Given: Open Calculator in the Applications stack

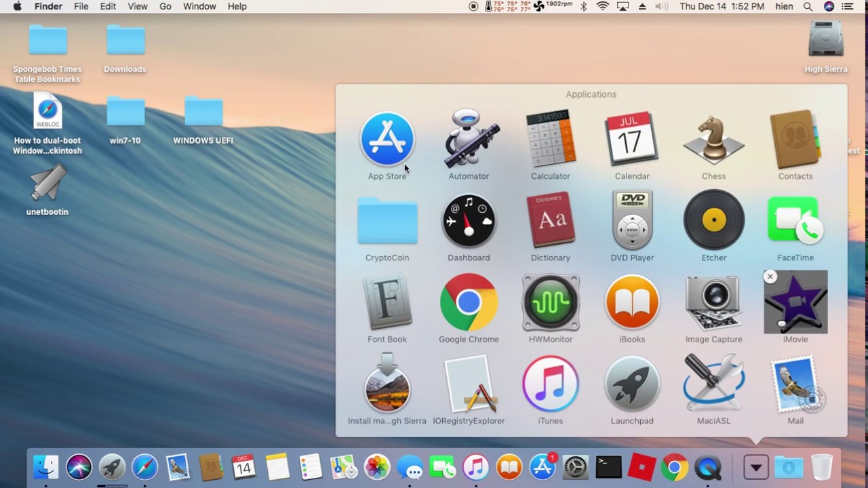Looking at the screenshot, I should 551,140.
